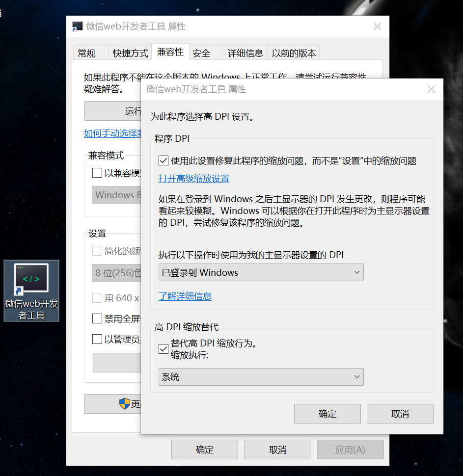Image resolution: width=463 pixels, height=476 pixels.
Task: Click 取消 in the properties window
Action: (x=278, y=450)
